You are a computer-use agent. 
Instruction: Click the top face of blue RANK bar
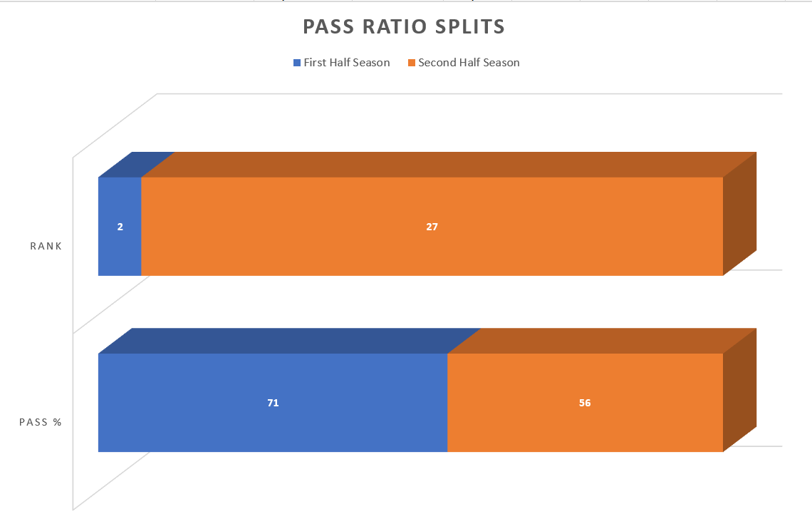click(136, 165)
